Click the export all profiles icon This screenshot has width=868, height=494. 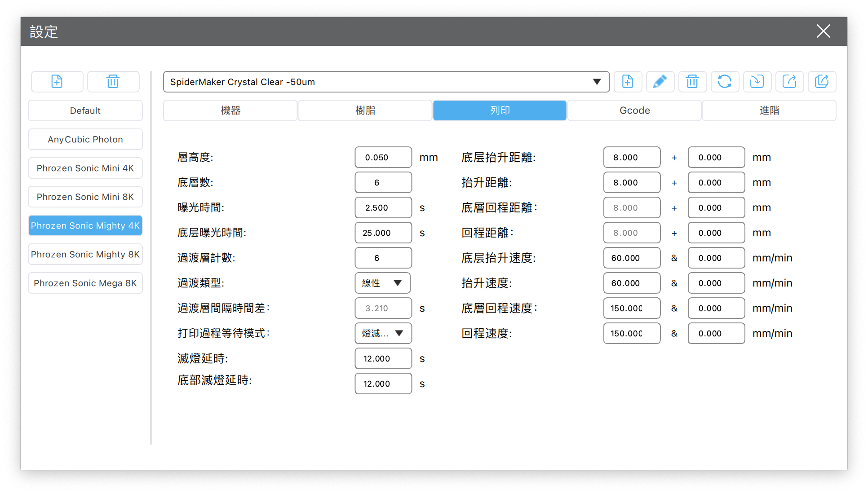(x=822, y=82)
